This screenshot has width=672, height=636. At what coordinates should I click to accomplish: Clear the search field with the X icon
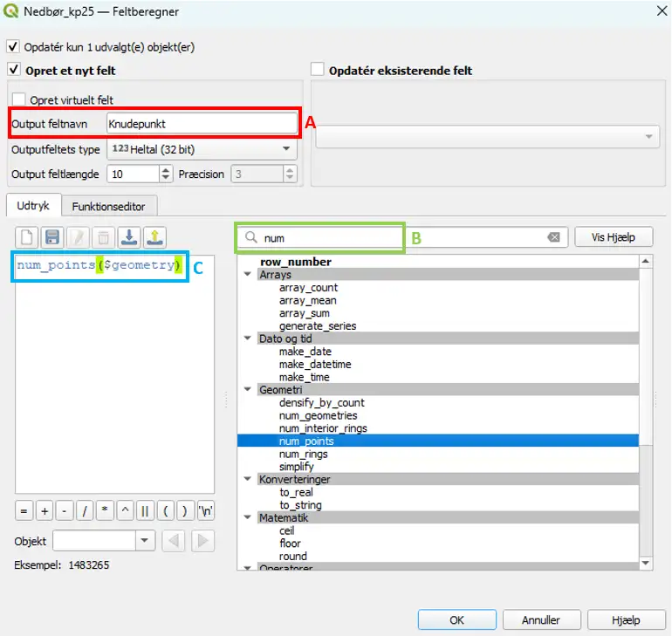click(554, 237)
